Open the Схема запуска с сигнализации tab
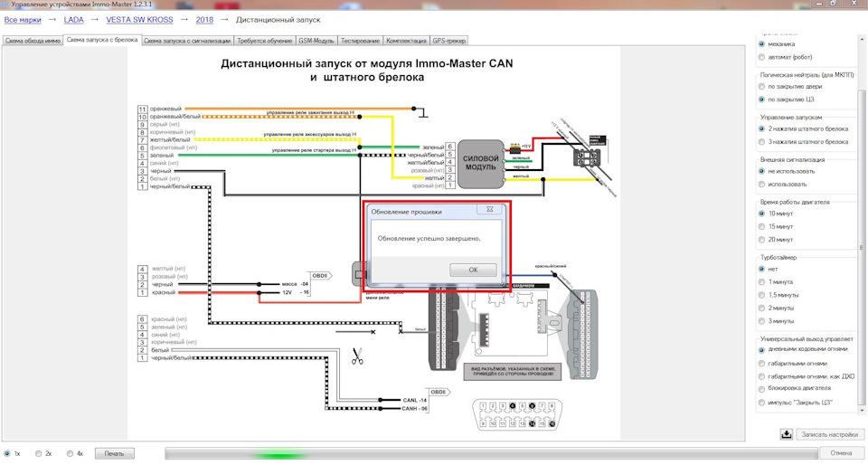 click(187, 41)
